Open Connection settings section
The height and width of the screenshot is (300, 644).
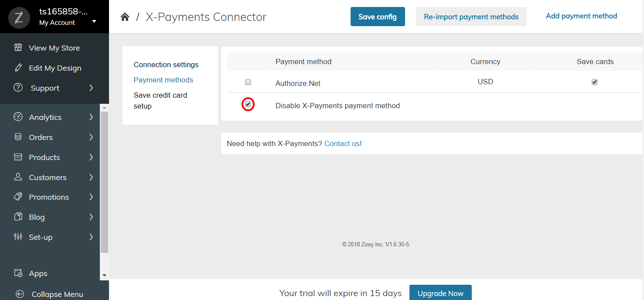tap(166, 65)
